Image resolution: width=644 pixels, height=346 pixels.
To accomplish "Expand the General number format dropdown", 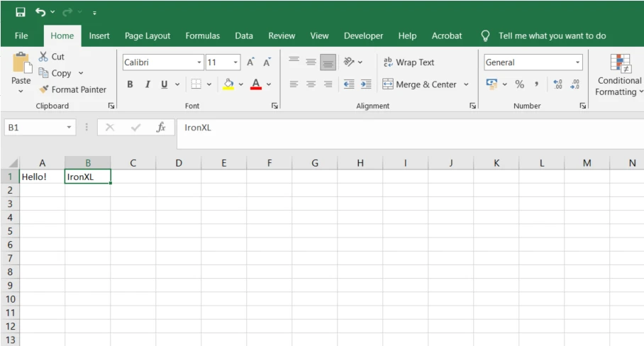I will click(578, 62).
